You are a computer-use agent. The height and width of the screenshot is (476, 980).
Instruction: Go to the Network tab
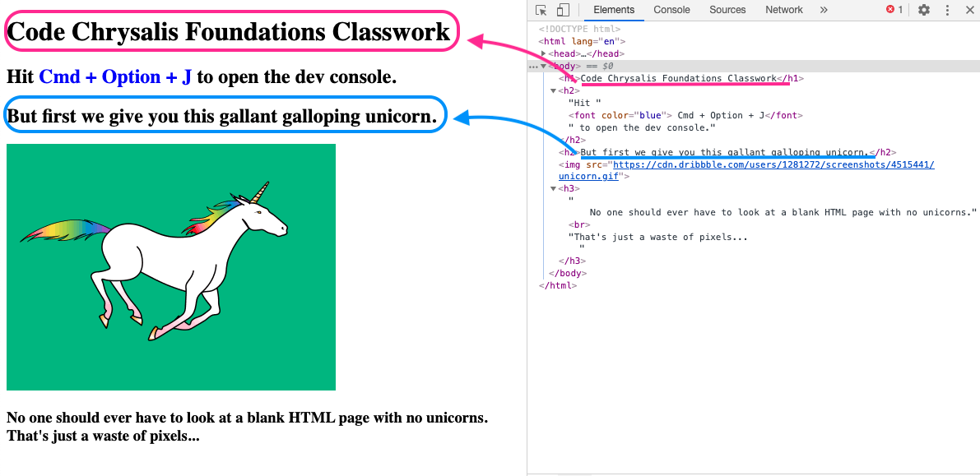point(783,10)
